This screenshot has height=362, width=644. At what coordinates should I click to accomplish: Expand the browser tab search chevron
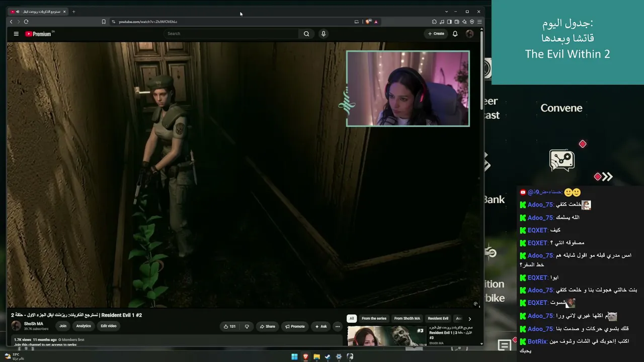[x=446, y=12]
